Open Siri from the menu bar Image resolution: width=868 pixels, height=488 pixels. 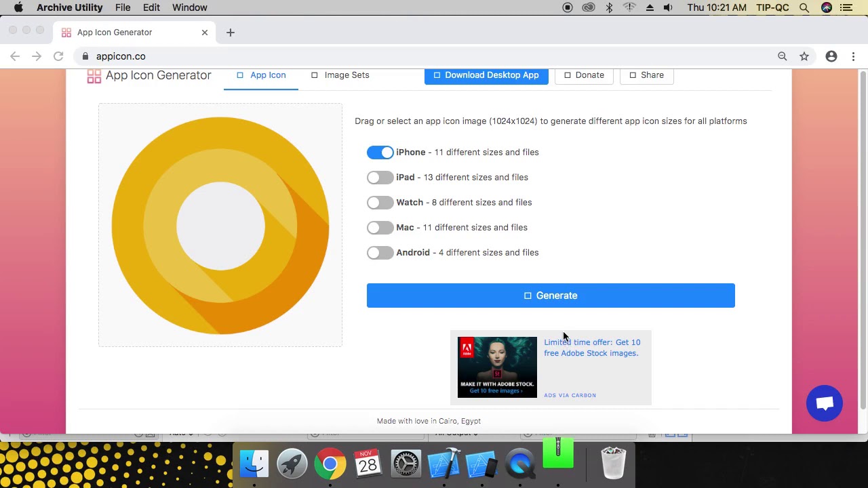(x=826, y=7)
